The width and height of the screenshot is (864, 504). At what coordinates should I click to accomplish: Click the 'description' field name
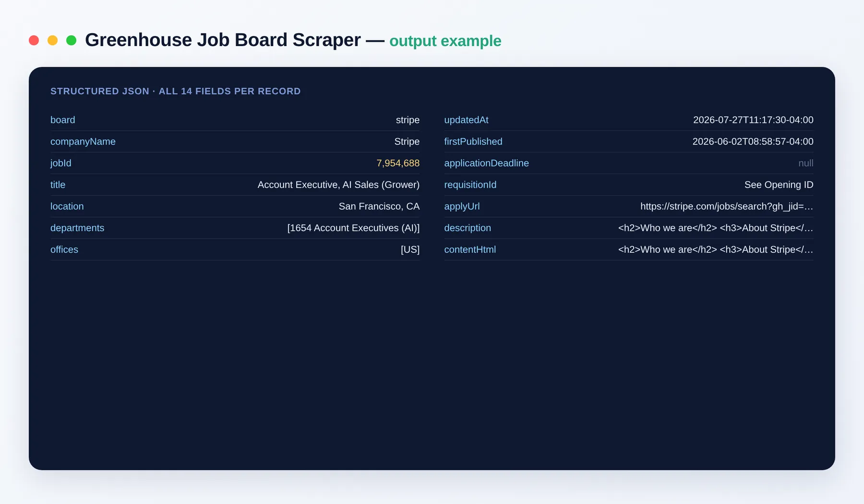coord(468,228)
